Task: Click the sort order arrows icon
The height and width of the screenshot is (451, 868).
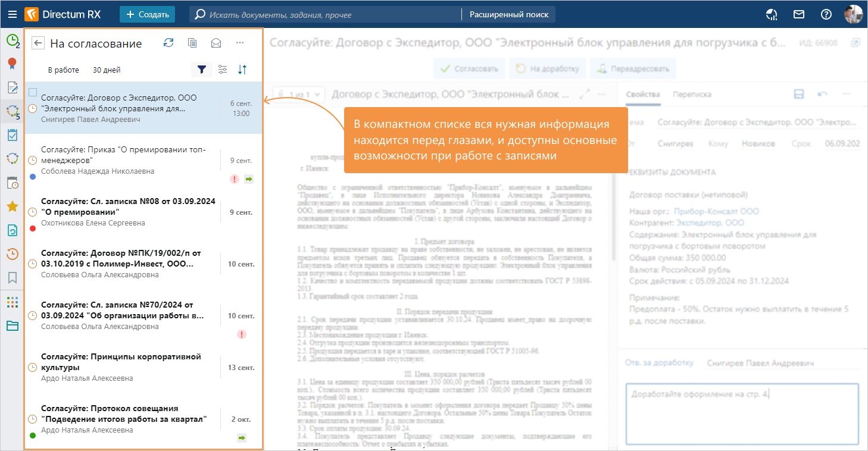Action: 242,70
